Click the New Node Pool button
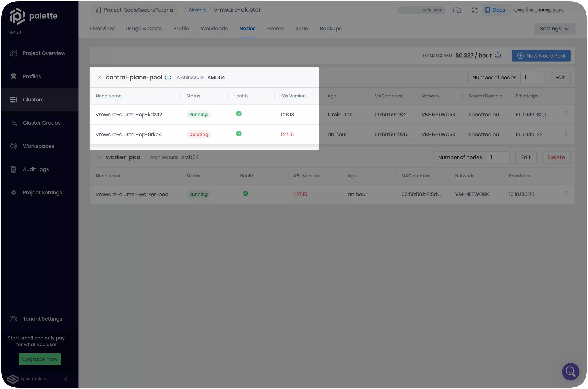The height and width of the screenshot is (389, 588). [541, 56]
